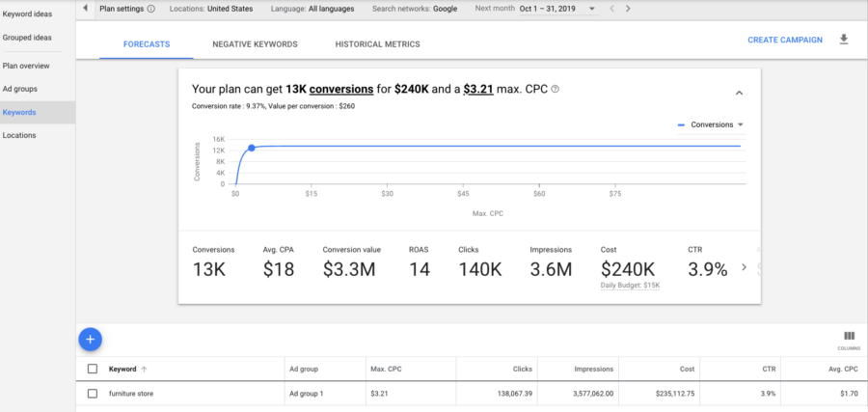Click the $18 Avg. CPA metric
This screenshot has height=412, width=868.
(279, 262)
